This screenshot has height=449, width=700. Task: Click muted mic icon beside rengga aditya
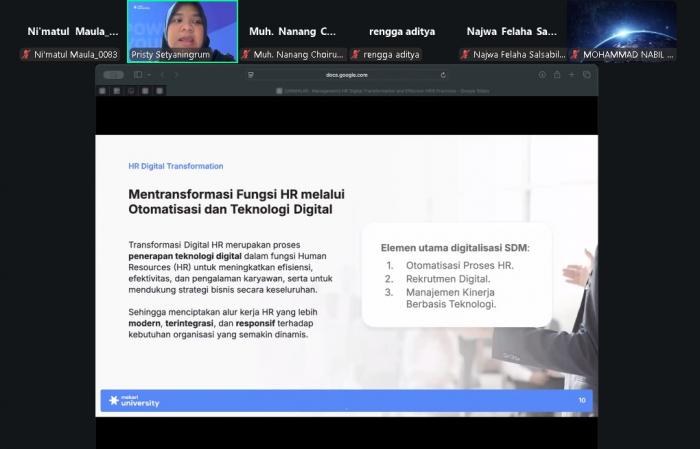[x=355, y=54]
